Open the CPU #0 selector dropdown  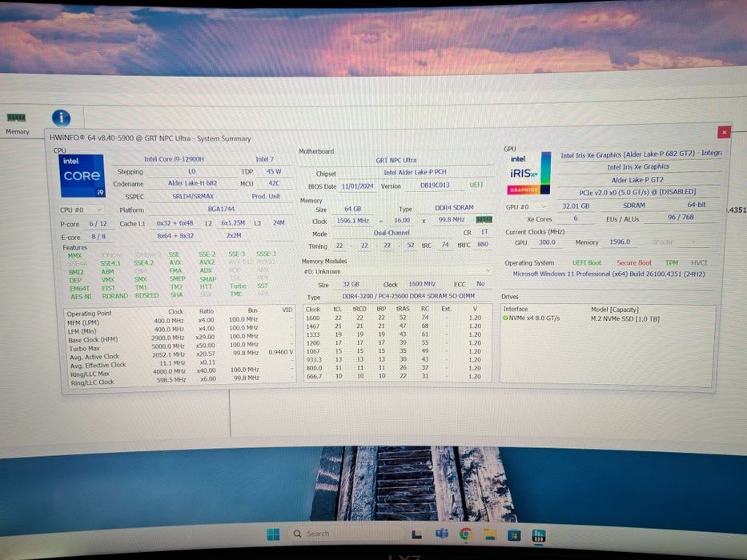(x=80, y=210)
